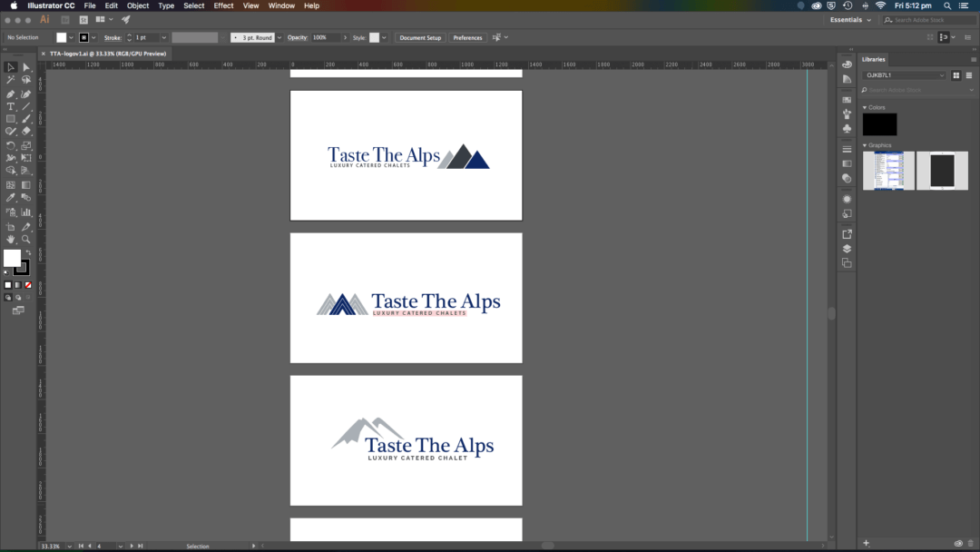Switch Libraries to list view
This screenshot has width=980, height=552.
click(969, 75)
